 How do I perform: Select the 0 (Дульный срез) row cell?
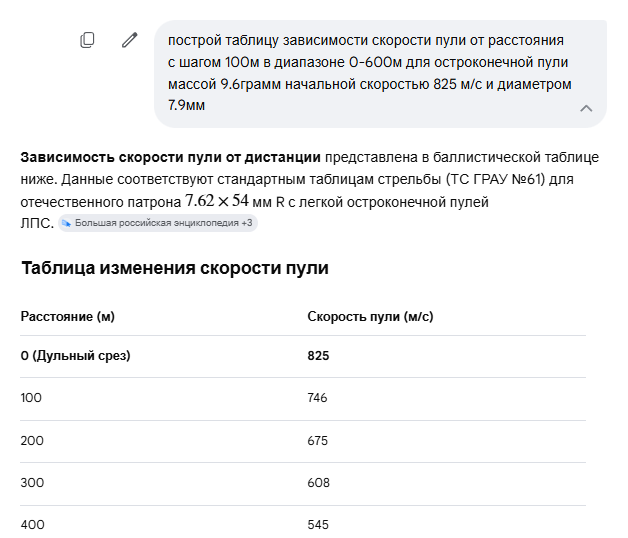pyautogui.click(x=75, y=356)
